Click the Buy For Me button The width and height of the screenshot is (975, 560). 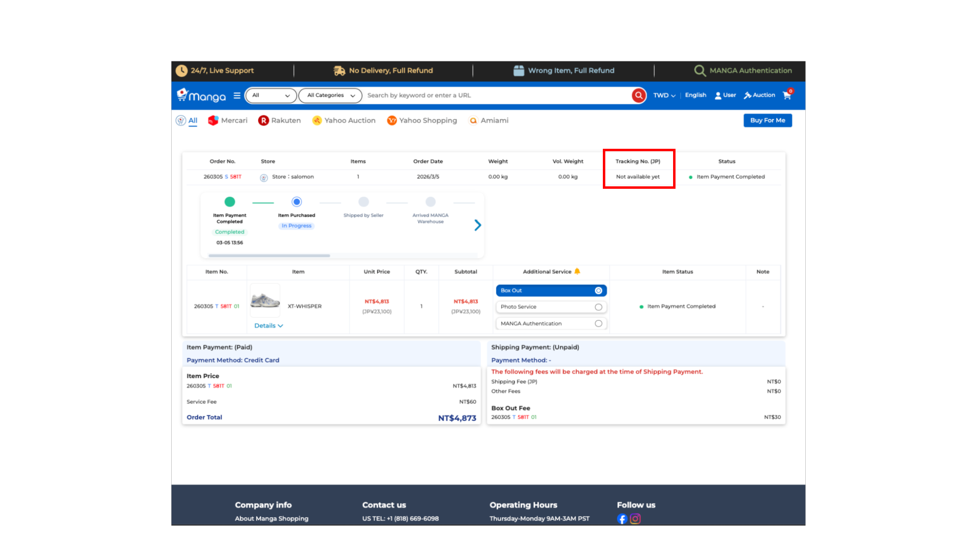767,120
